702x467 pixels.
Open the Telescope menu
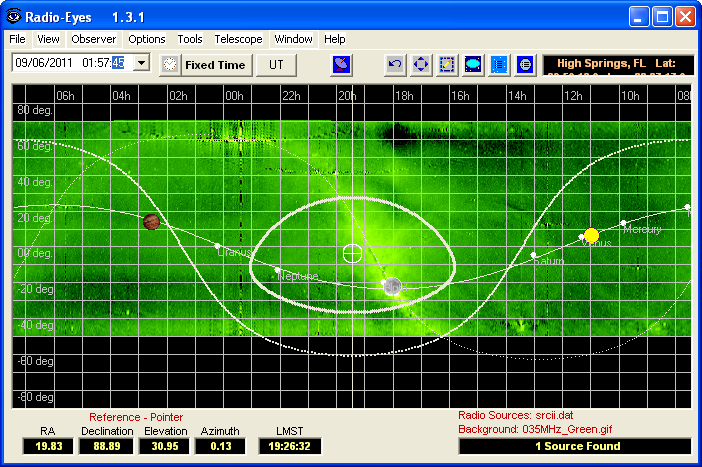(x=238, y=39)
